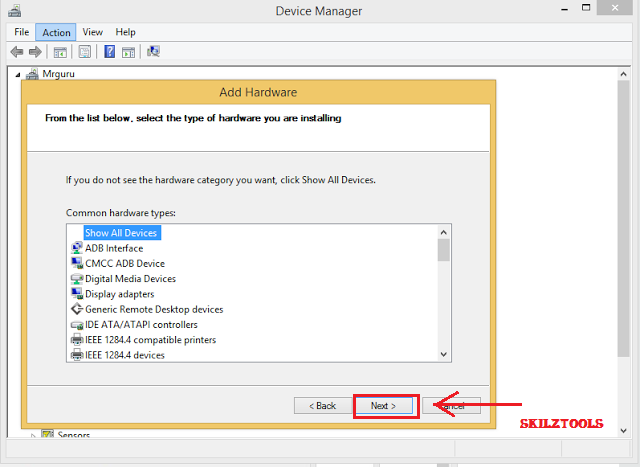Open the Help menu

pos(125,32)
